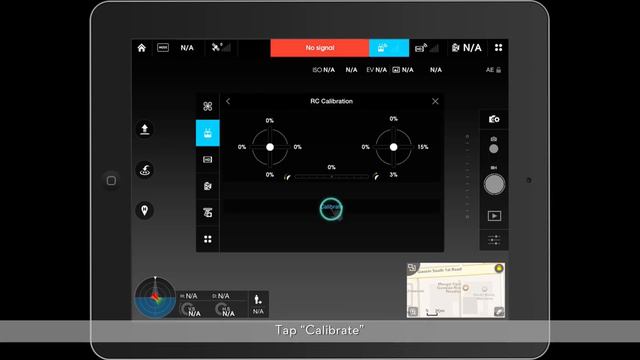Go to the home screen via house icon
Image resolution: width=640 pixels, height=360 pixels.
click(x=142, y=48)
